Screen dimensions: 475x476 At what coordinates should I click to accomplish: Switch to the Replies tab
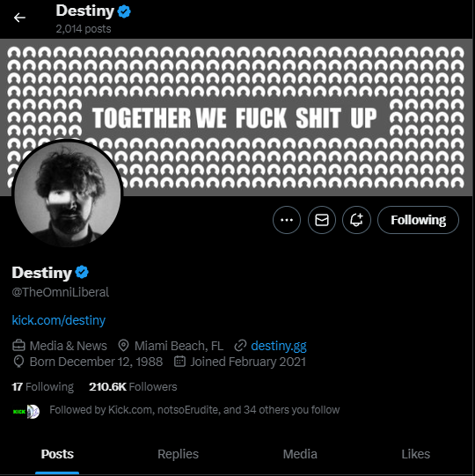(178, 454)
